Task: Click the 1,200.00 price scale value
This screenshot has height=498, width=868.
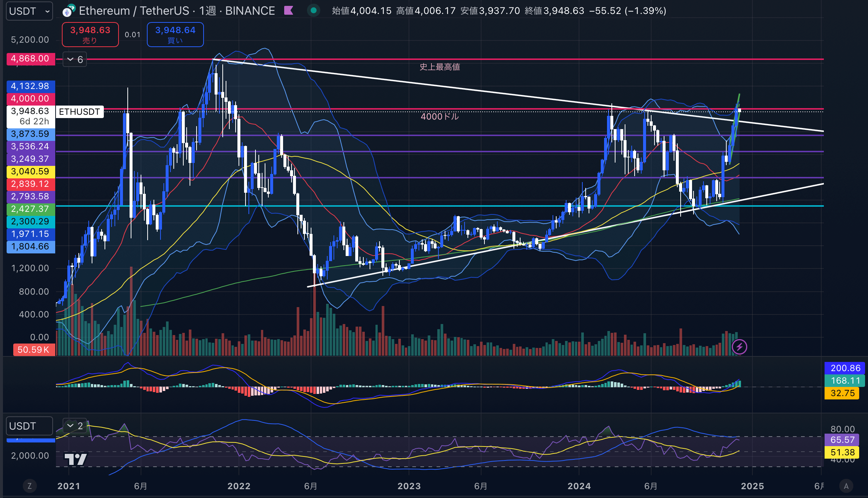Action: (30, 268)
